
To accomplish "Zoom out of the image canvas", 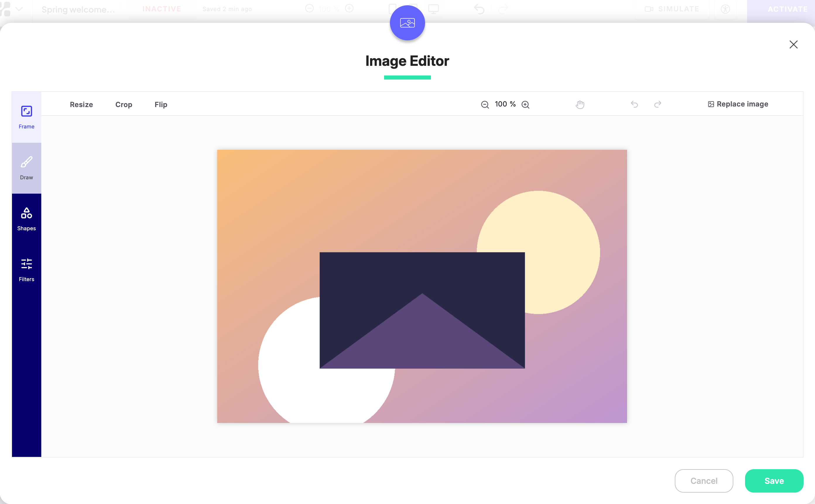I will tap(485, 105).
